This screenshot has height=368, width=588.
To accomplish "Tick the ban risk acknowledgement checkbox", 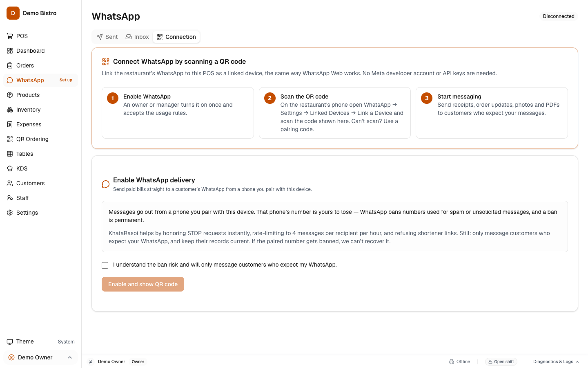I will click(105, 265).
